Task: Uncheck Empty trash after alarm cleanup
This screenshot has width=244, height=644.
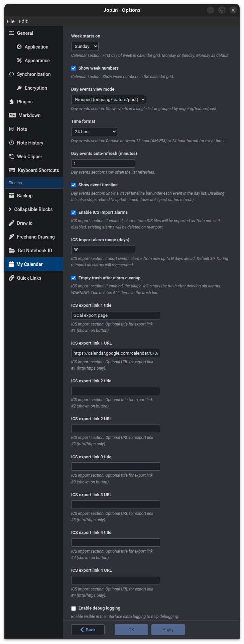Action: click(x=73, y=278)
